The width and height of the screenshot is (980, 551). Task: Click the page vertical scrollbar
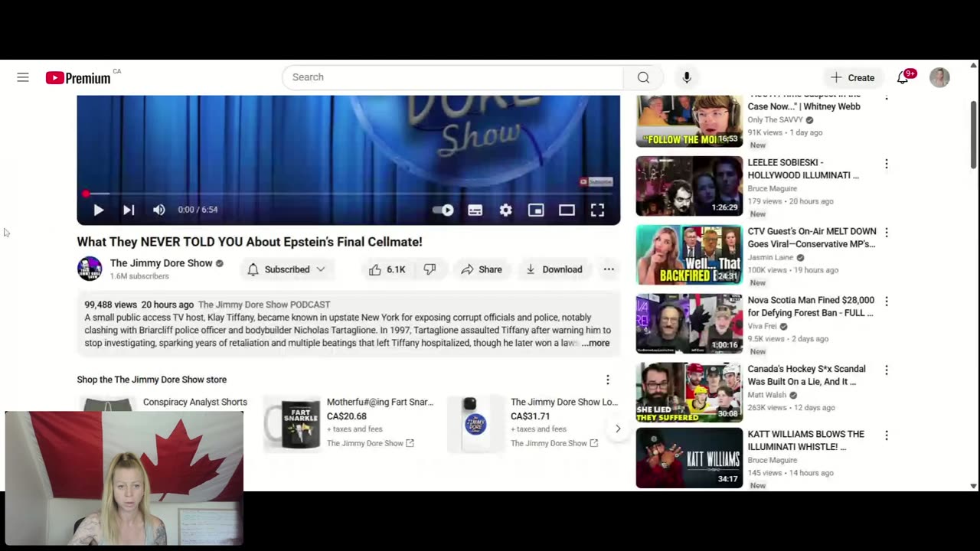(x=974, y=135)
